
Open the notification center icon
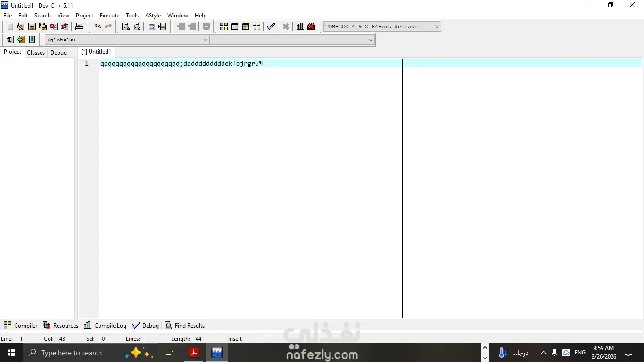pos(628,353)
